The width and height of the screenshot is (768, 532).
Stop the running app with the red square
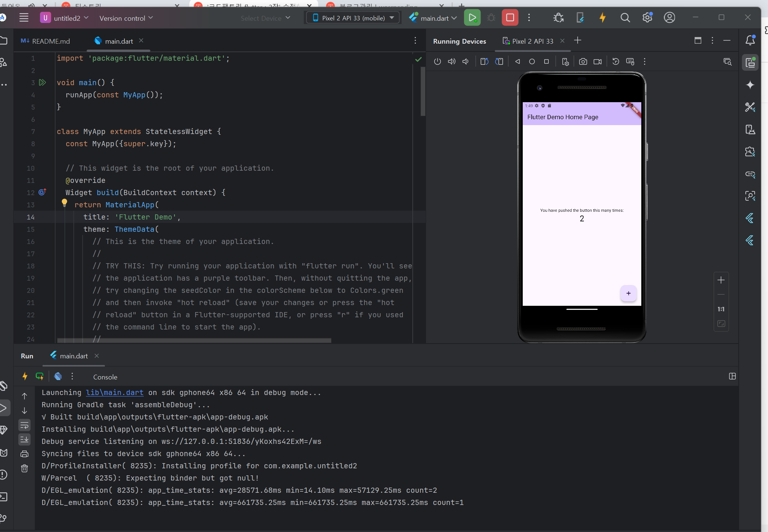[510, 18]
